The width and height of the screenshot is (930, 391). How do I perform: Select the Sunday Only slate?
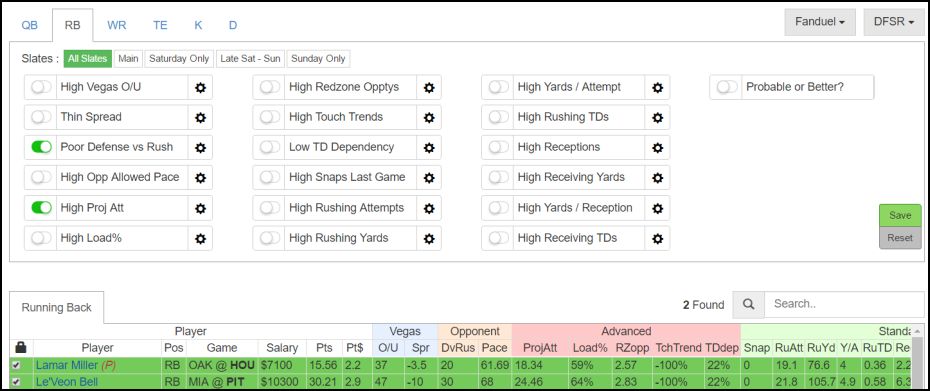[319, 59]
